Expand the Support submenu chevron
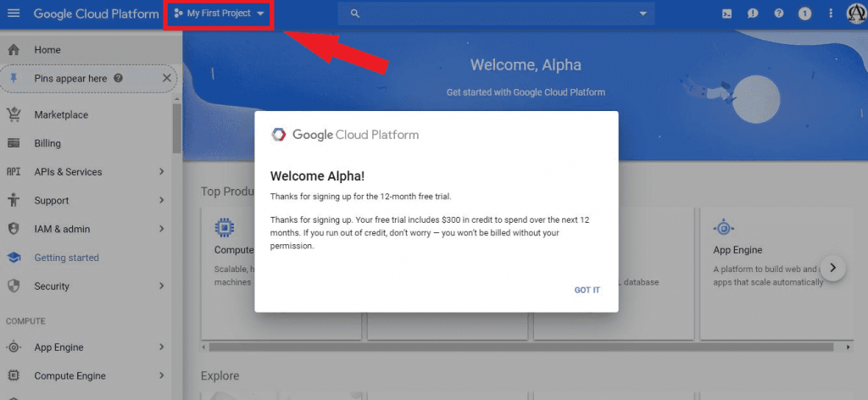 coord(162,200)
